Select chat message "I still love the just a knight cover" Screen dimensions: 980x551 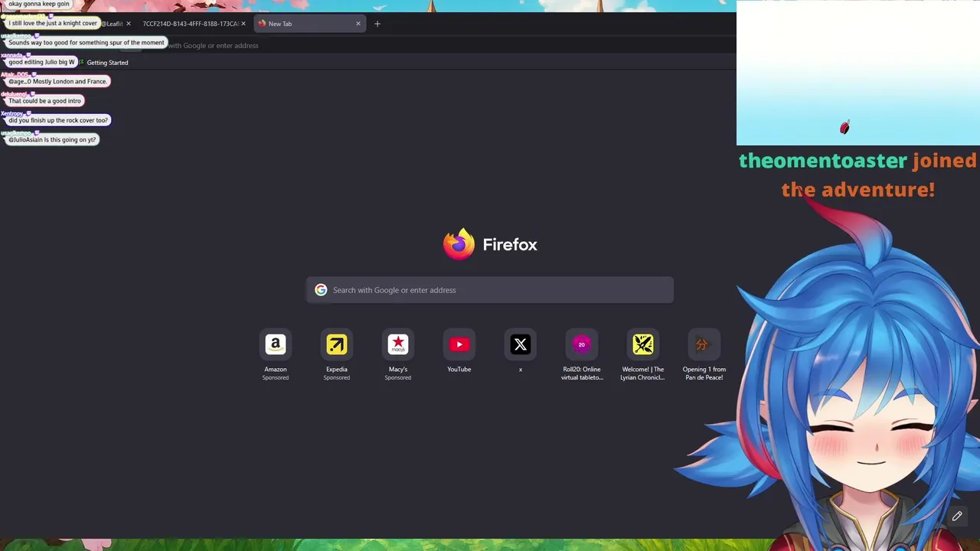coord(53,23)
